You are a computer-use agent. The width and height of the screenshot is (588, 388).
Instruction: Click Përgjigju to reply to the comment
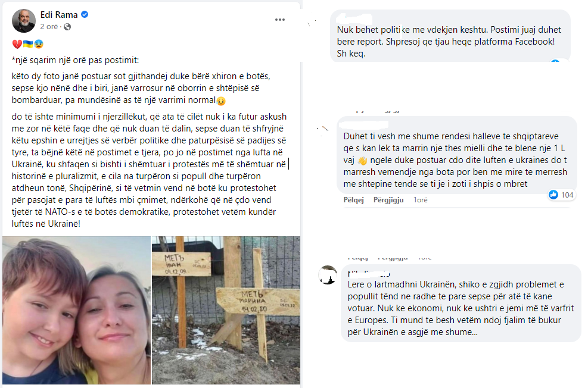pos(388,200)
